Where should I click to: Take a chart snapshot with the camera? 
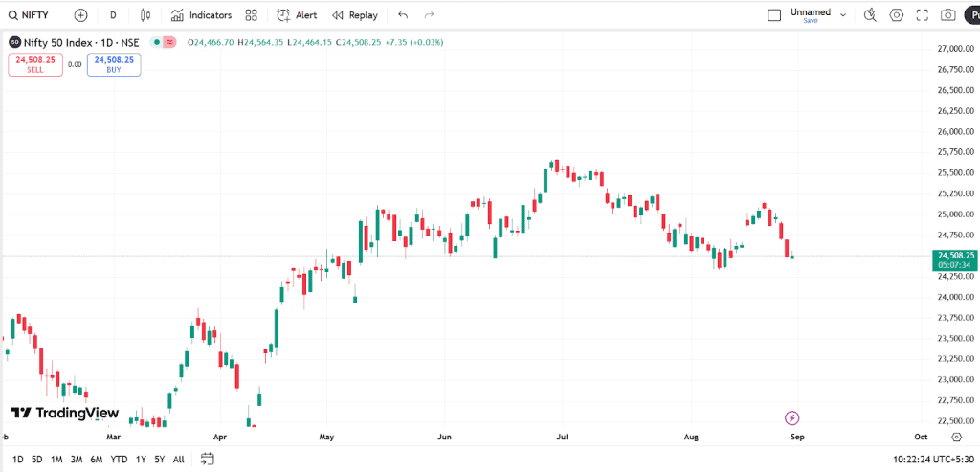[x=948, y=15]
